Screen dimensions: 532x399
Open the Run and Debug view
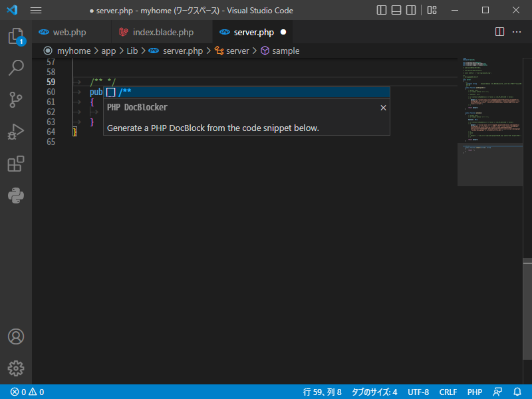pos(16,132)
